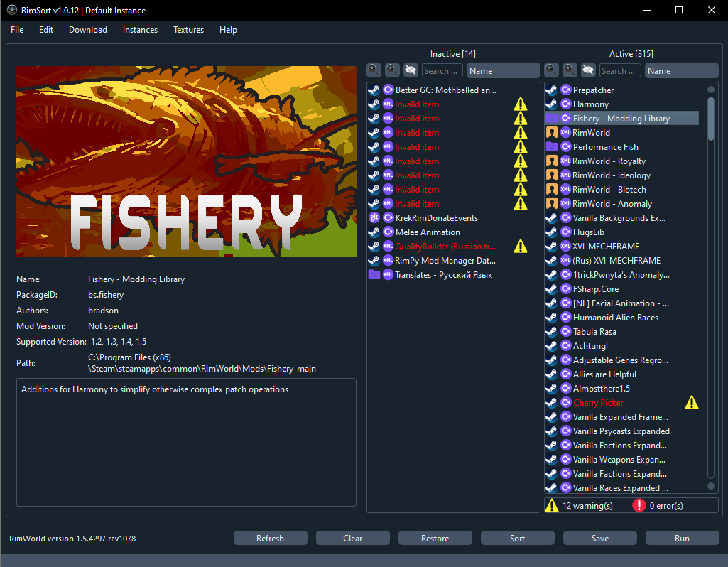Select Almostthere1.5 in Active list
Viewport: 728px width, 567px height.
[621, 388]
